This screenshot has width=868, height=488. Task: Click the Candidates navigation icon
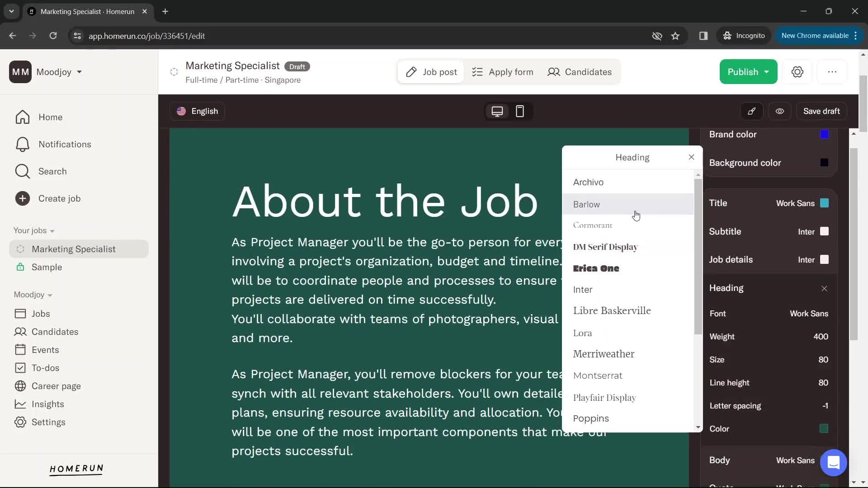[x=553, y=71]
